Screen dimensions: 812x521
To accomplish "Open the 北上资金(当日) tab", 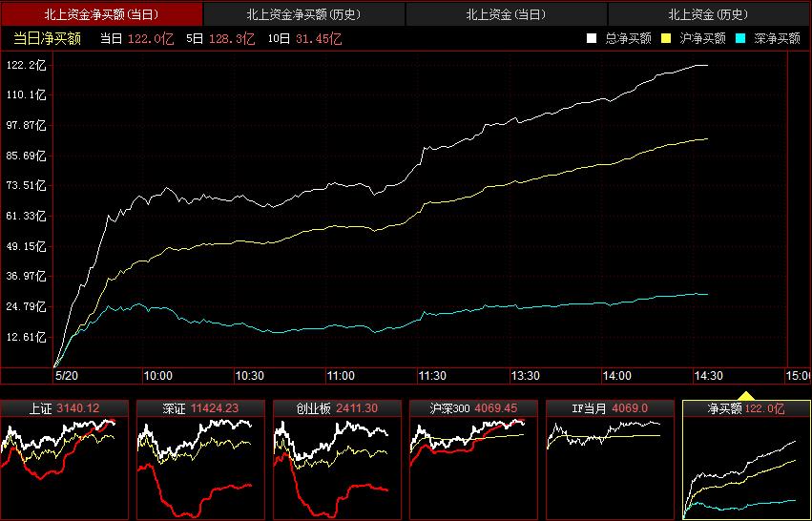I will [506, 14].
